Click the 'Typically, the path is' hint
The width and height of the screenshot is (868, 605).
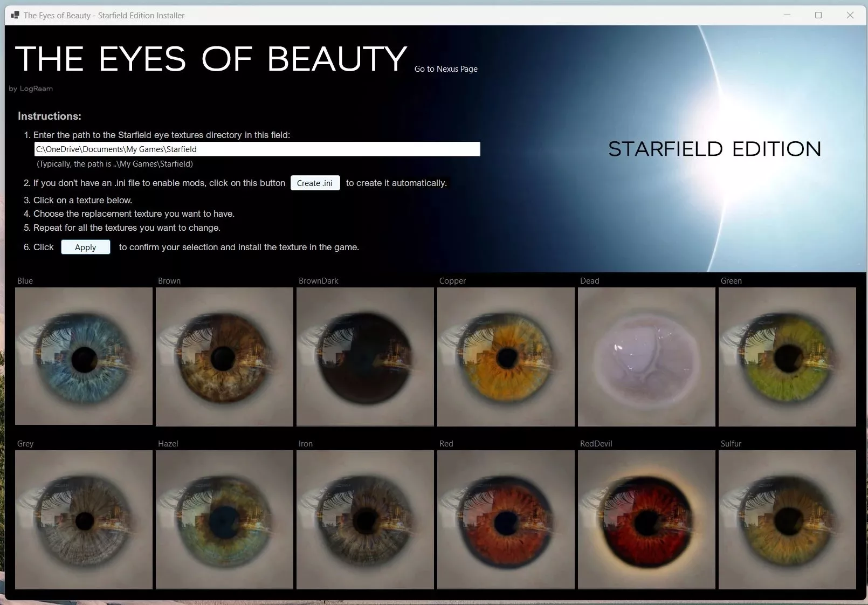tap(115, 164)
